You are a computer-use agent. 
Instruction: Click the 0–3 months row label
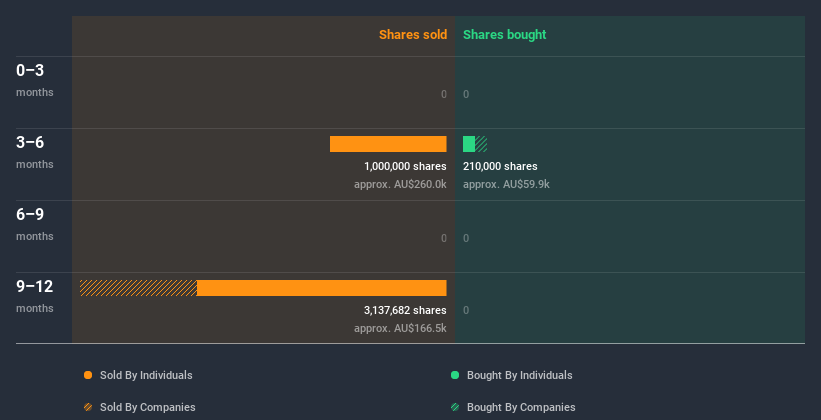tap(35, 80)
